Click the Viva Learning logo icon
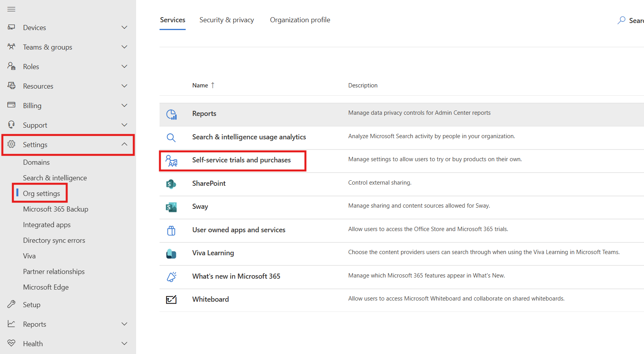Image resolution: width=644 pixels, height=354 pixels. click(x=171, y=254)
